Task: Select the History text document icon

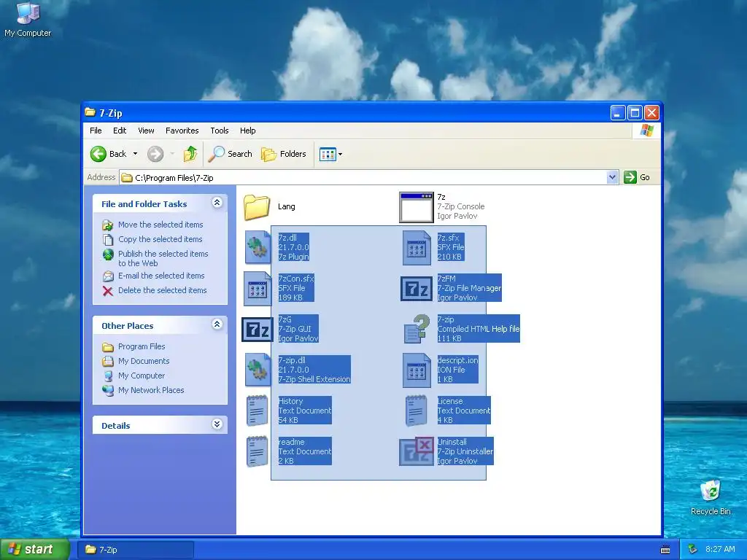Action: click(x=258, y=411)
